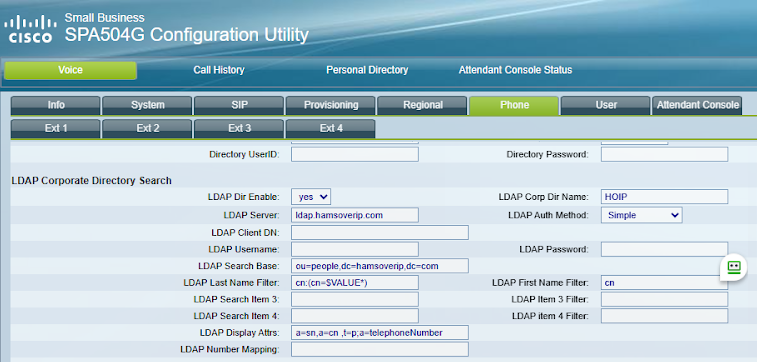Open the Attendant Console sub-tab
The height and width of the screenshot is (362, 757).
(697, 105)
